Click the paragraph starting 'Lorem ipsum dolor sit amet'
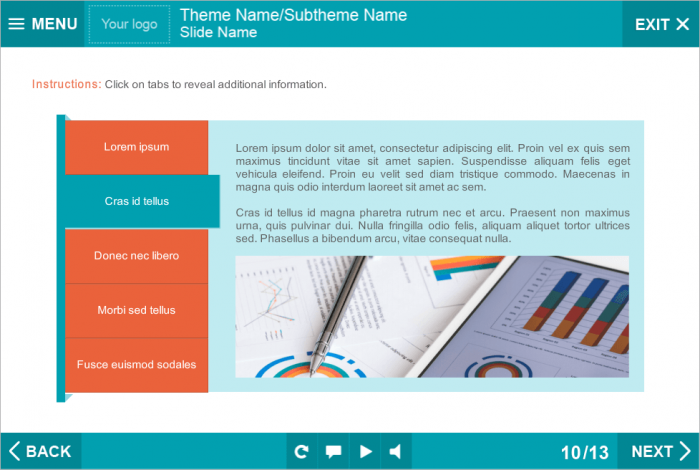The width and height of the screenshot is (700, 470). click(433, 167)
